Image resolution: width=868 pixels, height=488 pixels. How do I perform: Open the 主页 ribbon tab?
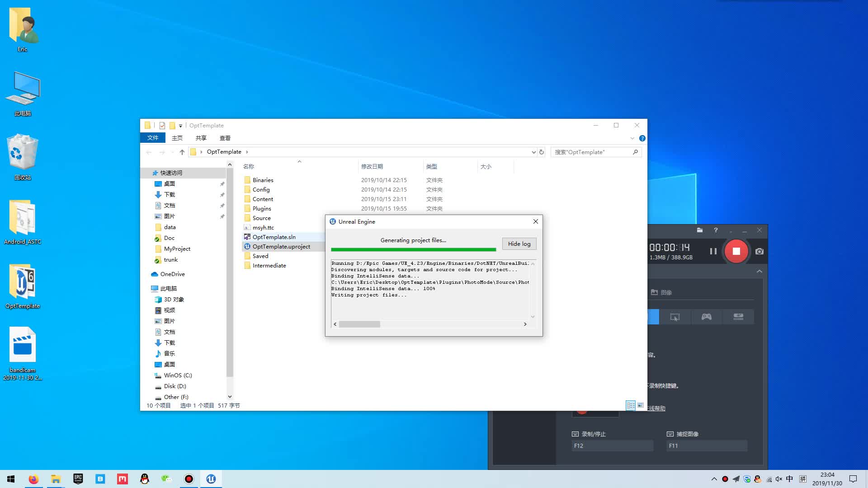pyautogui.click(x=177, y=138)
